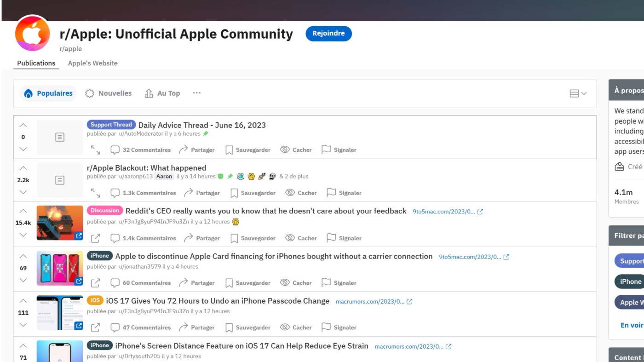Downvote the Apple Card financing post
This screenshot has height=362, width=644.
pos(23,280)
